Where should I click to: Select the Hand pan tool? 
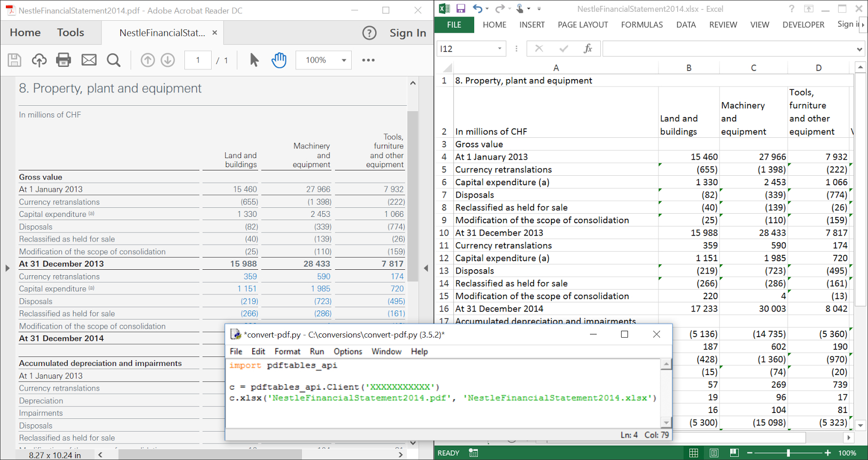tap(279, 60)
